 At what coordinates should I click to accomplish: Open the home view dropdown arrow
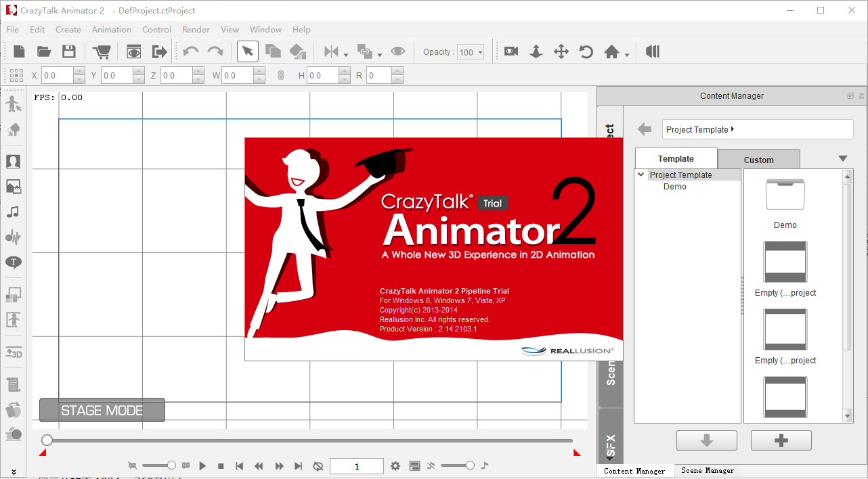(x=627, y=54)
